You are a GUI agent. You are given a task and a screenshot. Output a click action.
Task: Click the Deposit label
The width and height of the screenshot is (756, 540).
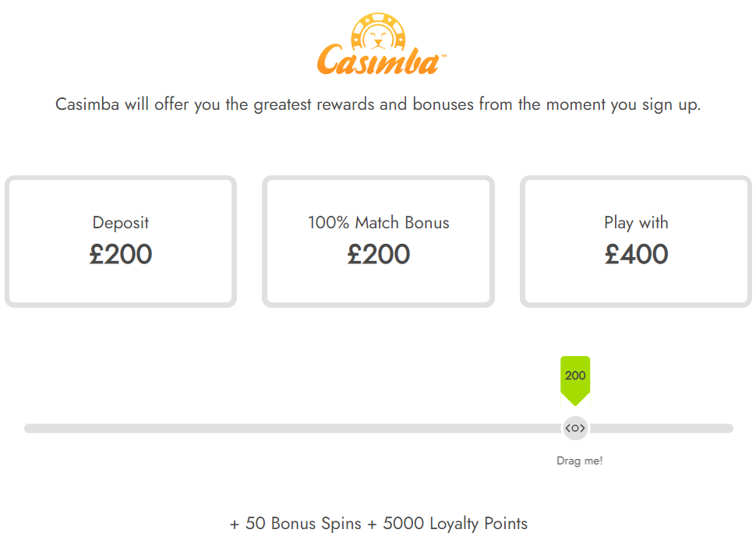[121, 223]
